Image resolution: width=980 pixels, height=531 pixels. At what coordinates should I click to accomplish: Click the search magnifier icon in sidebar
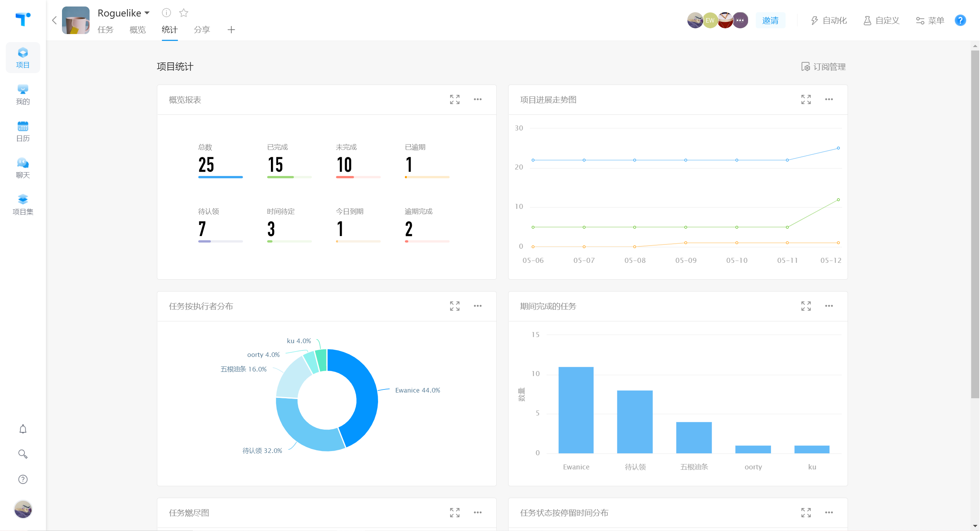23,454
